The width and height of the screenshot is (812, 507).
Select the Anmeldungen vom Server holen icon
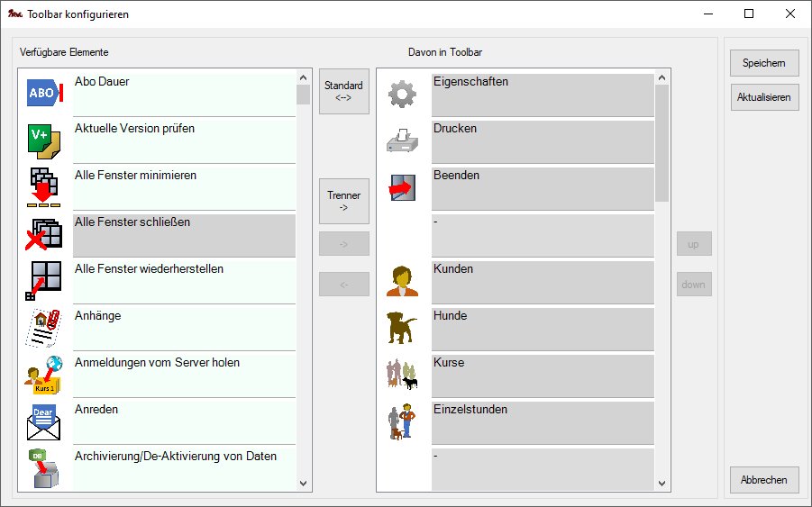coord(43,375)
